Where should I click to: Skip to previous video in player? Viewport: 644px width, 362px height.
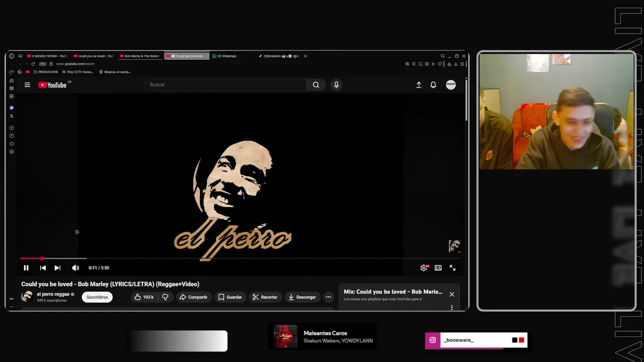(x=43, y=268)
